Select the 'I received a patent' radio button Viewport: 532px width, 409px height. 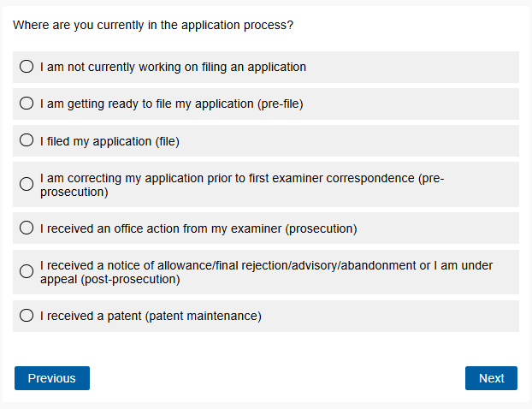pyautogui.click(x=27, y=316)
